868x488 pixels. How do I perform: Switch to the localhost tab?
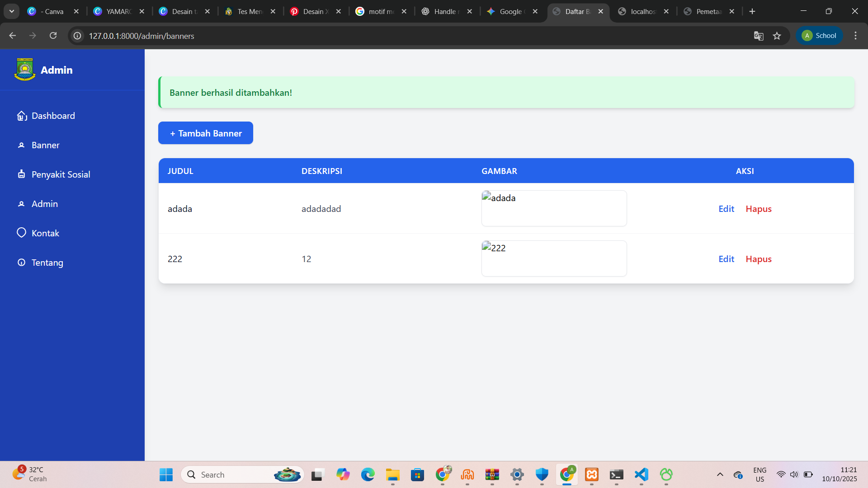[x=643, y=11]
